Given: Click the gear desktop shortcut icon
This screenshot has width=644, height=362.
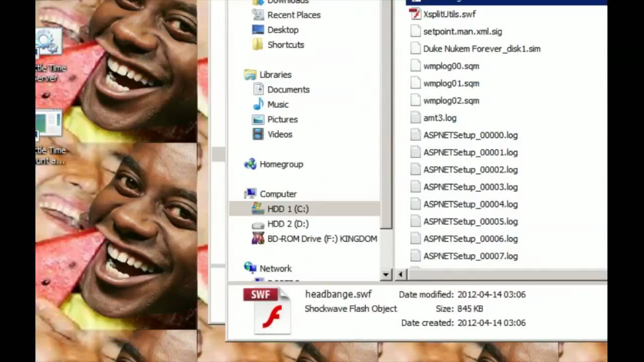Looking at the screenshot, I should click(x=49, y=42).
